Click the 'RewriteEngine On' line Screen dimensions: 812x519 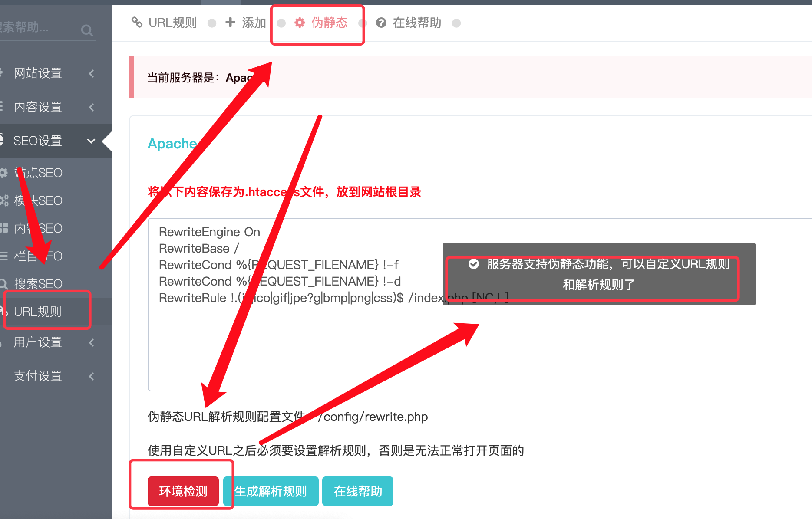click(x=209, y=232)
